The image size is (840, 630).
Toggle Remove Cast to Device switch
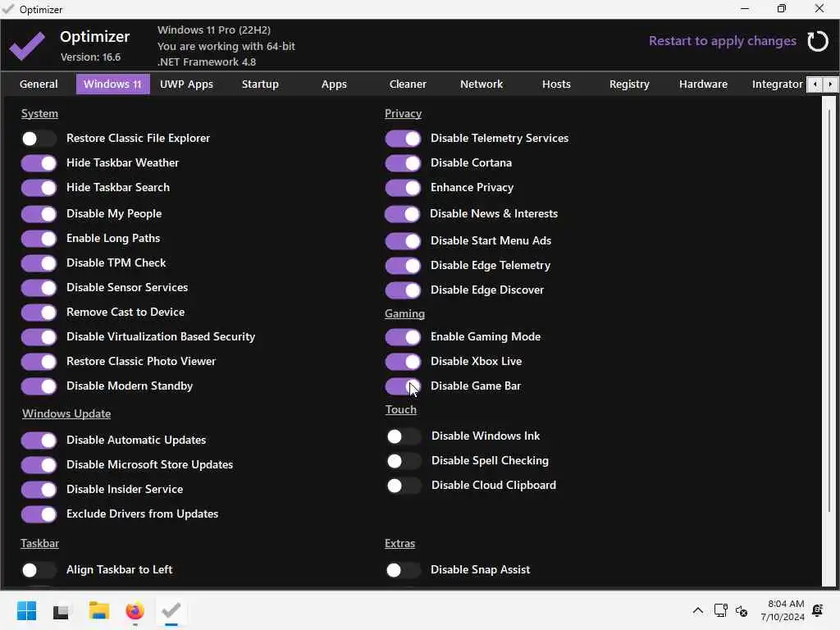(39, 313)
